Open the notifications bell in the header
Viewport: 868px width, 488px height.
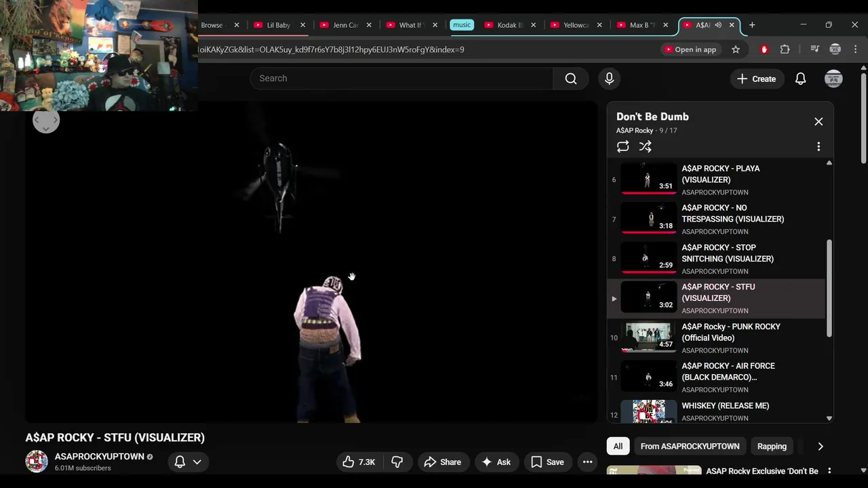pyautogui.click(x=800, y=79)
